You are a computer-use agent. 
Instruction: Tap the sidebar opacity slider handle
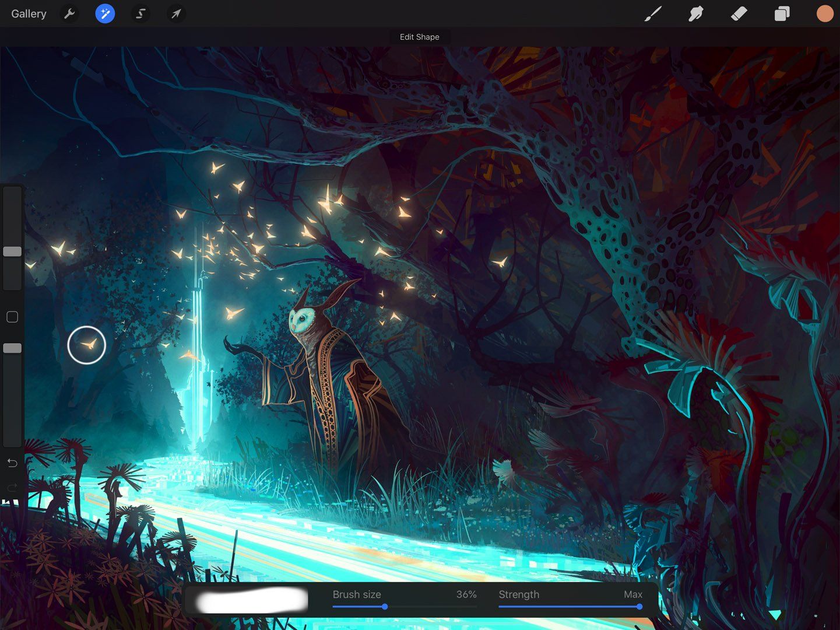tap(12, 348)
